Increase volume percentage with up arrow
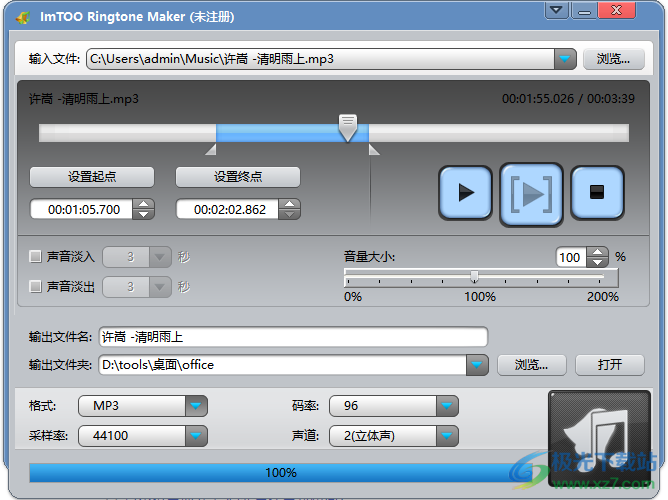 point(597,252)
